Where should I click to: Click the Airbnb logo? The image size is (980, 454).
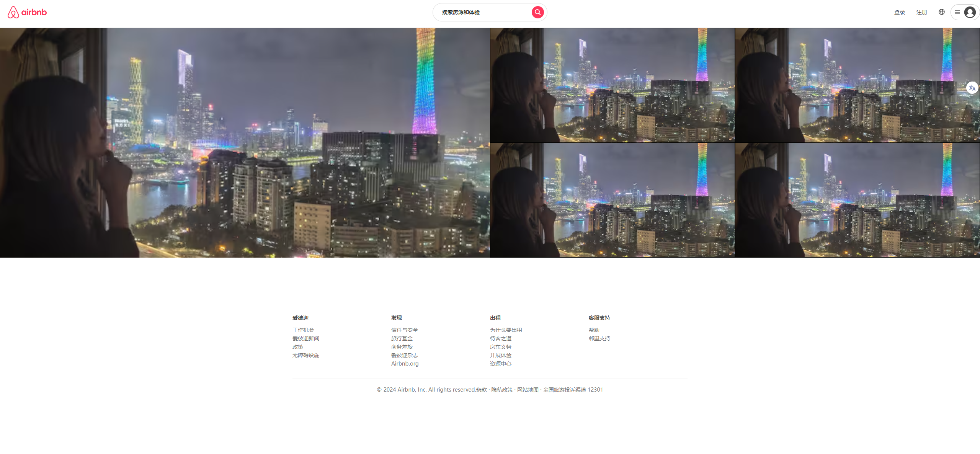click(x=27, y=12)
